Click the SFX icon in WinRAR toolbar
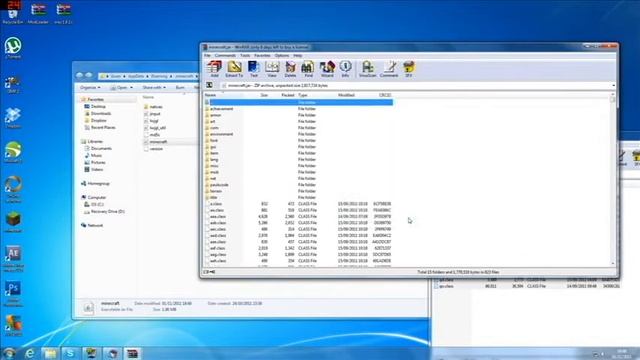 (x=409, y=69)
